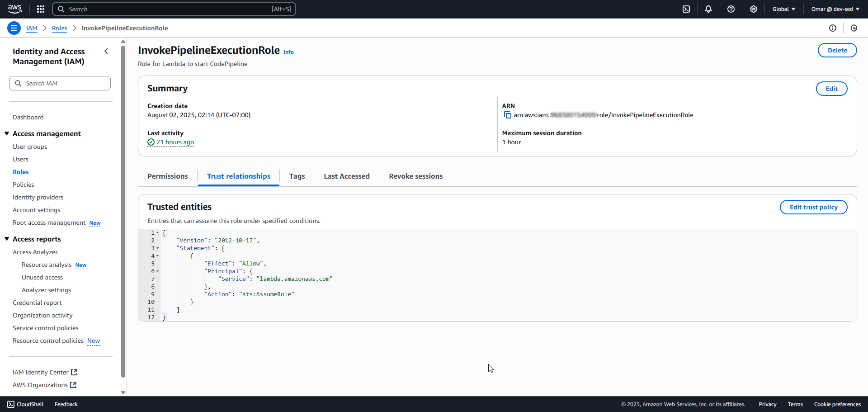The height and width of the screenshot is (412, 868).
Task: Open the AWS home logo
Action: [x=14, y=9]
